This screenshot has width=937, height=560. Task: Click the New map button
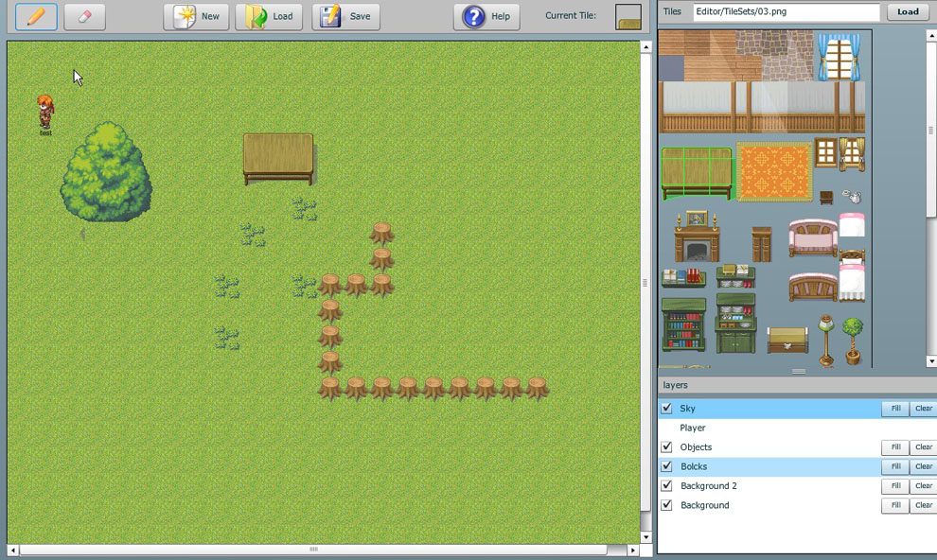pos(196,16)
